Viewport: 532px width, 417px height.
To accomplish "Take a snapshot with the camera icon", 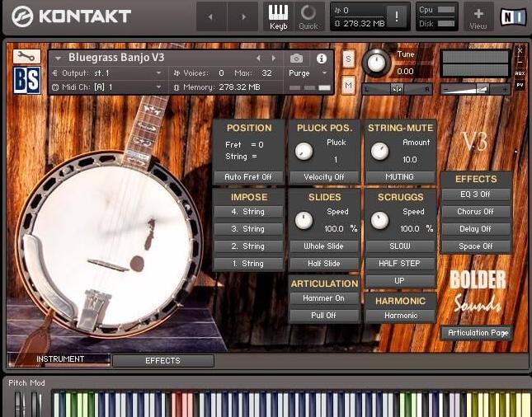I will (x=296, y=59).
